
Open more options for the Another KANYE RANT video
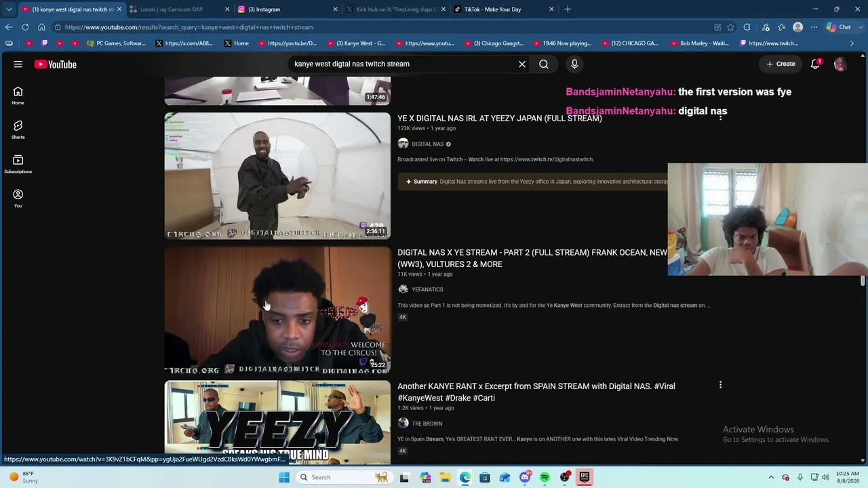(x=720, y=385)
